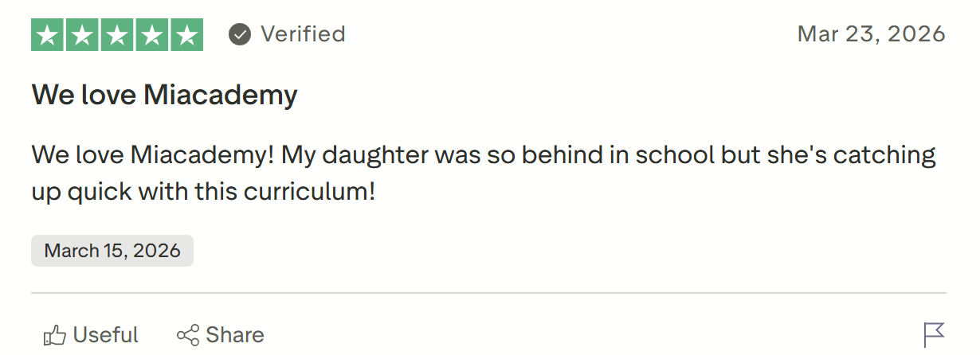This screenshot has width=980, height=355.
Task: Click the Share label text
Action: (235, 335)
